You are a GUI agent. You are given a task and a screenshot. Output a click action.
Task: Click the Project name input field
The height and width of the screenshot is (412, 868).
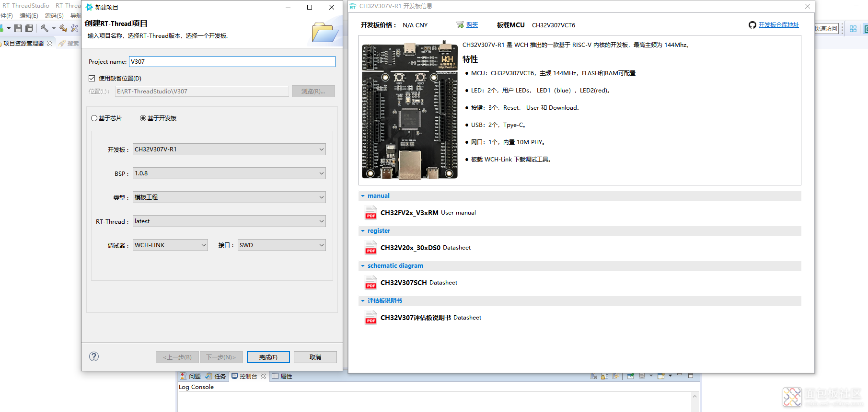coord(232,61)
